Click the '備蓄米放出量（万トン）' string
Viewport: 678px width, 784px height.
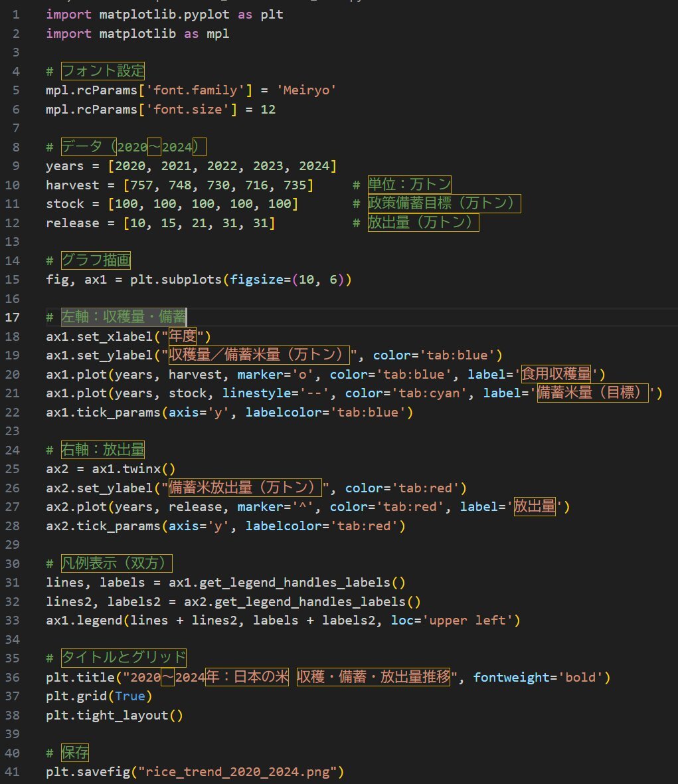pyautogui.click(x=245, y=488)
